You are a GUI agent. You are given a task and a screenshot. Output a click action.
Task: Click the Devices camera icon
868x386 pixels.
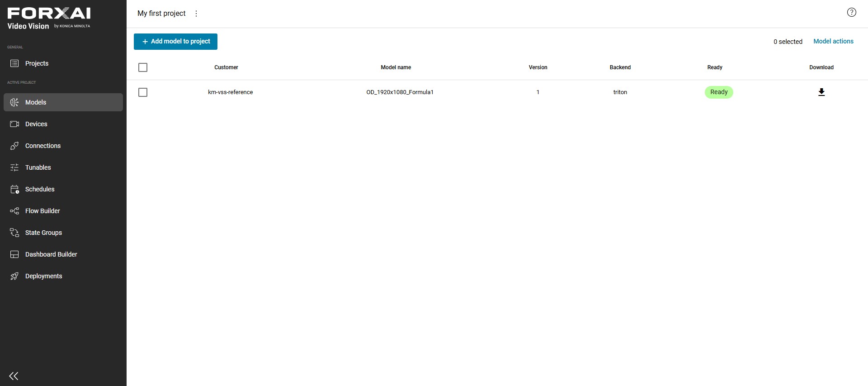(14, 124)
